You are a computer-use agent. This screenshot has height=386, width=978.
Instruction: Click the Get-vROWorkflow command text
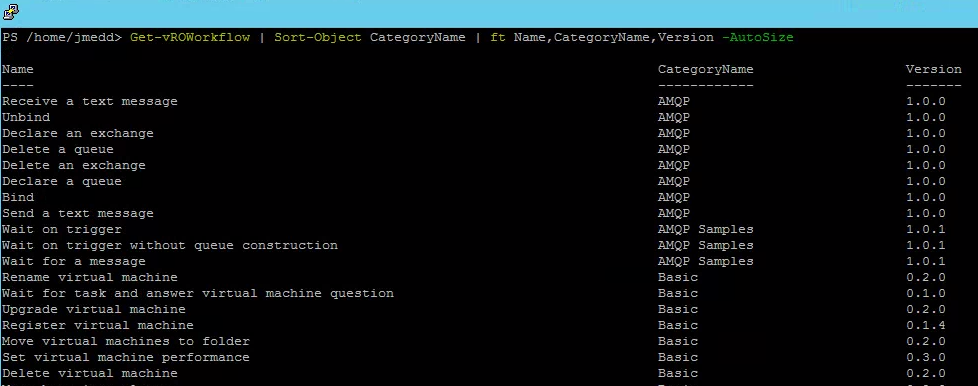tap(190, 37)
